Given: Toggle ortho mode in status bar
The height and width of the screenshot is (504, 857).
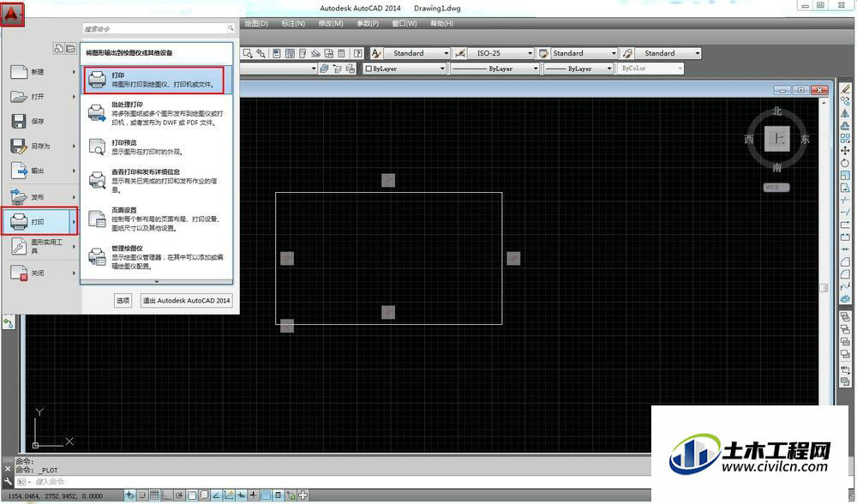Looking at the screenshot, I should [167, 495].
